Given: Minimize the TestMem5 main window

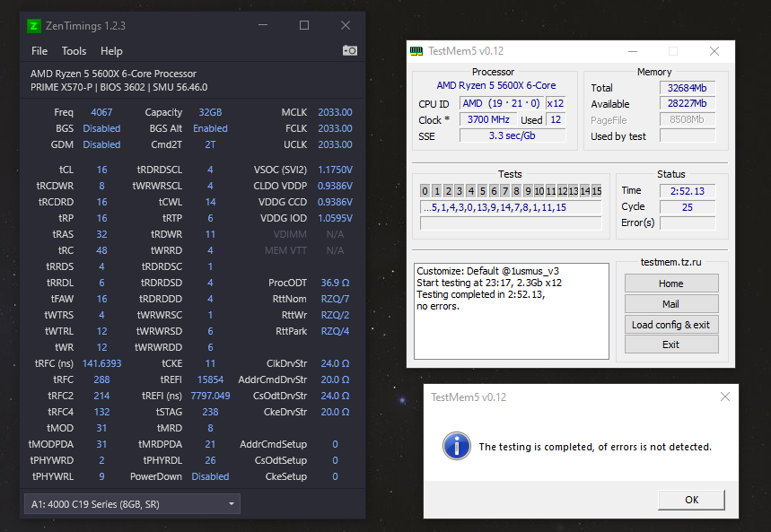Looking at the screenshot, I should coord(633,51).
